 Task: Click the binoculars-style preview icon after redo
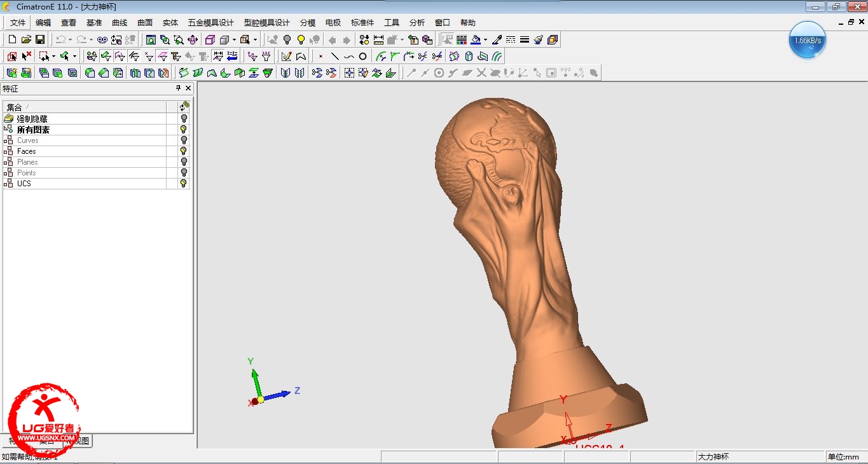(102, 39)
